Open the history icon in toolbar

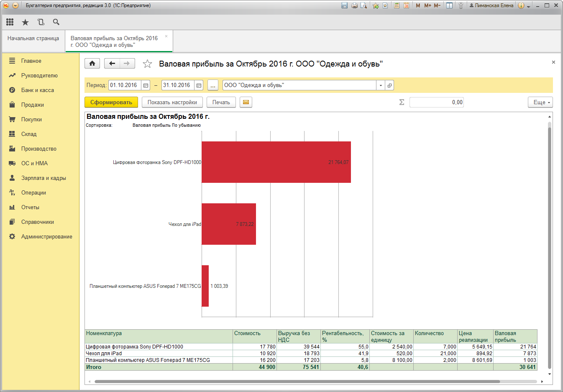[41, 22]
